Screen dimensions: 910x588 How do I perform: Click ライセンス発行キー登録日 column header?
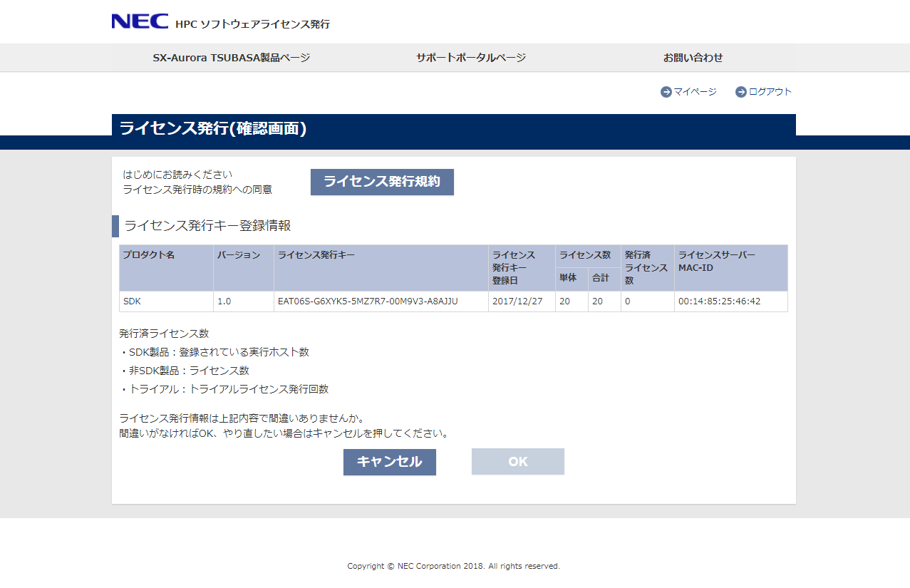[x=522, y=268]
